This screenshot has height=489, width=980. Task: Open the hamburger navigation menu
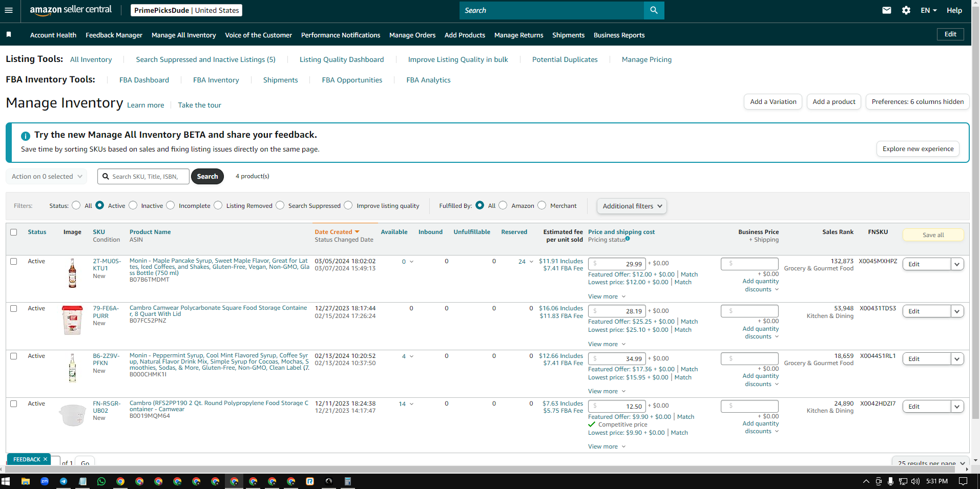[9, 10]
